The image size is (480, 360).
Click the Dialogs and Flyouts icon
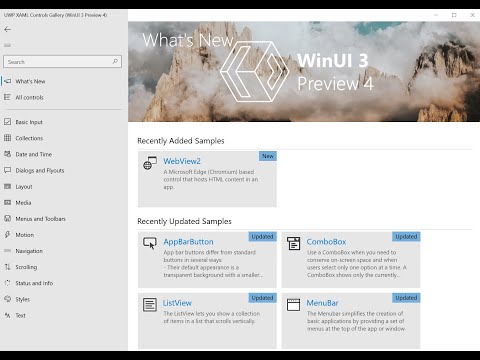[x=7, y=170]
